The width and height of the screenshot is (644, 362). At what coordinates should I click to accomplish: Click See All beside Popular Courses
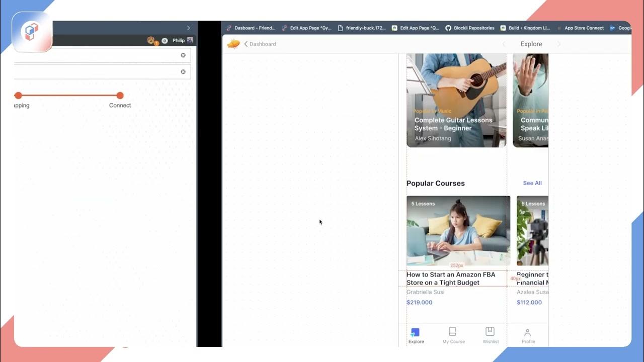532,183
